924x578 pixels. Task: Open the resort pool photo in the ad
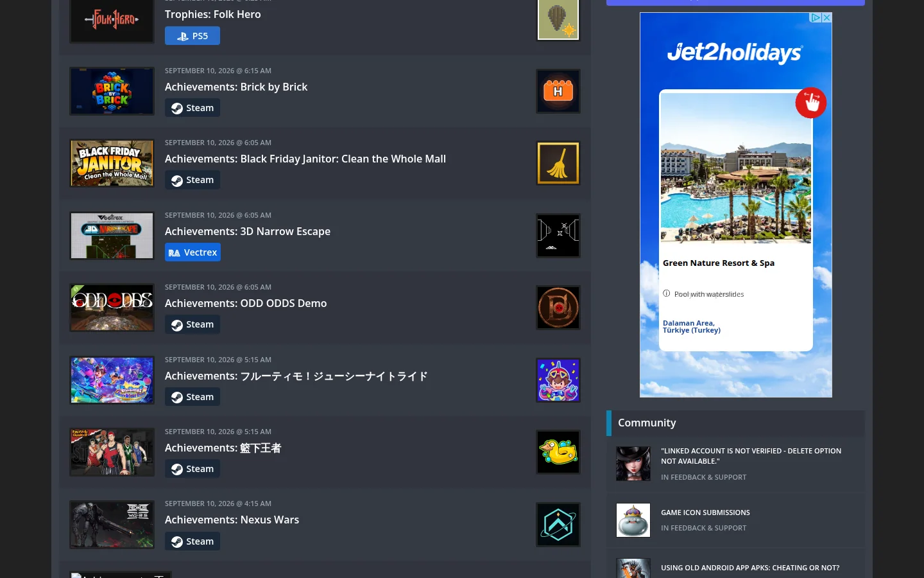coord(736,168)
